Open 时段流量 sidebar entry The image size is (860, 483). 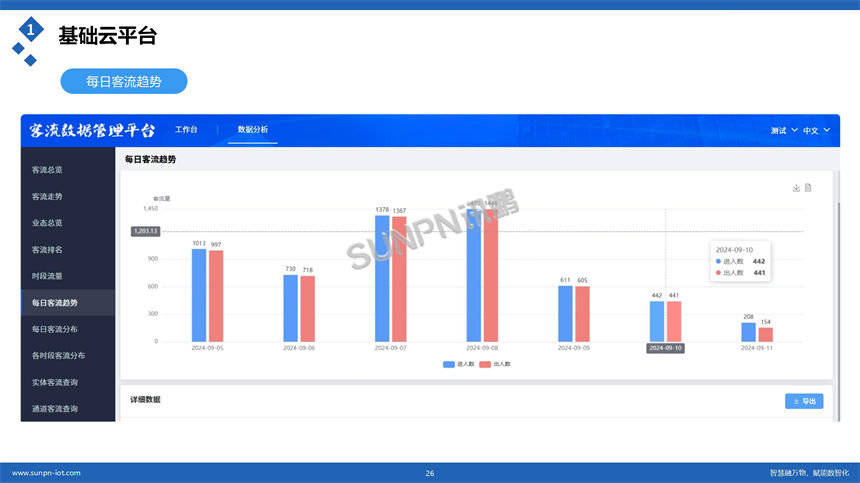click(47, 276)
